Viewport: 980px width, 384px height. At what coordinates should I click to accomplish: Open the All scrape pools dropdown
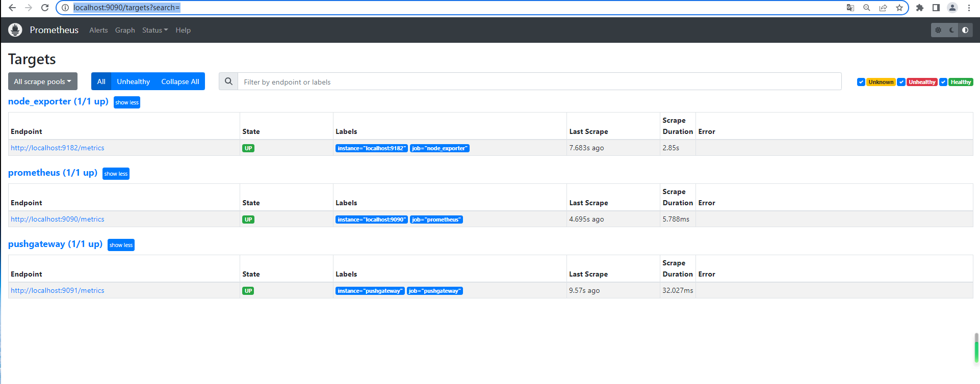click(43, 81)
